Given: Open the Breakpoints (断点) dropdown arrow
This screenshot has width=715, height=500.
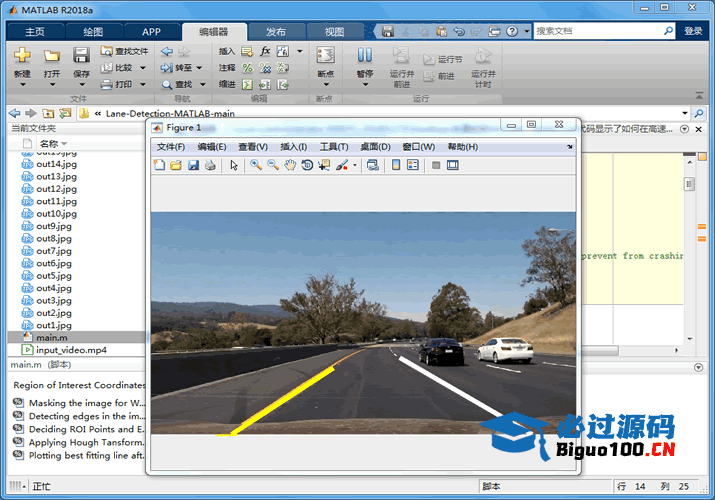Looking at the screenshot, I should coord(326,84).
